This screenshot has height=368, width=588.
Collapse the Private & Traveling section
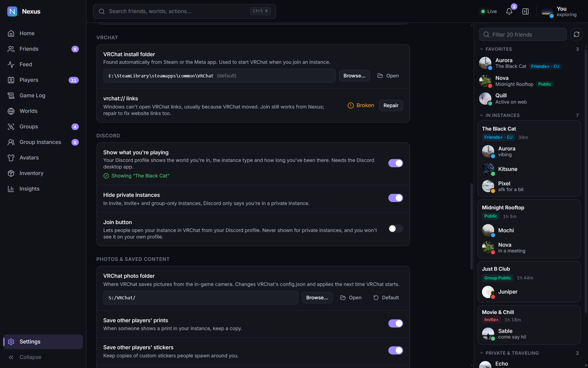coord(529,353)
